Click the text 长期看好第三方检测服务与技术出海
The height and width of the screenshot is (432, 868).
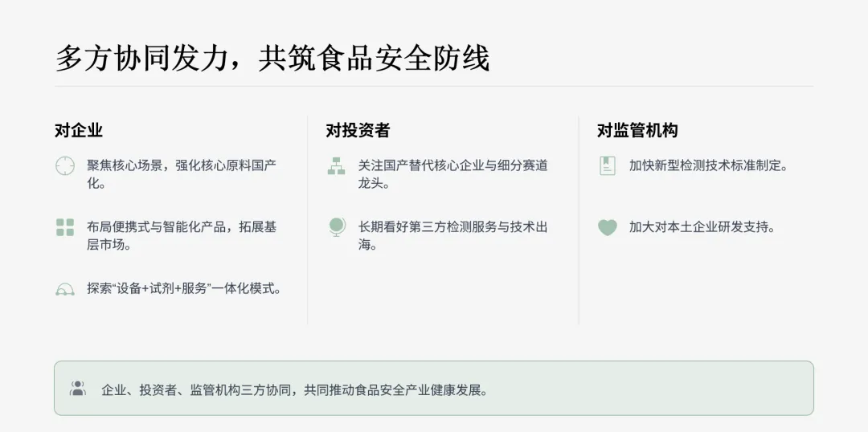[x=452, y=235]
